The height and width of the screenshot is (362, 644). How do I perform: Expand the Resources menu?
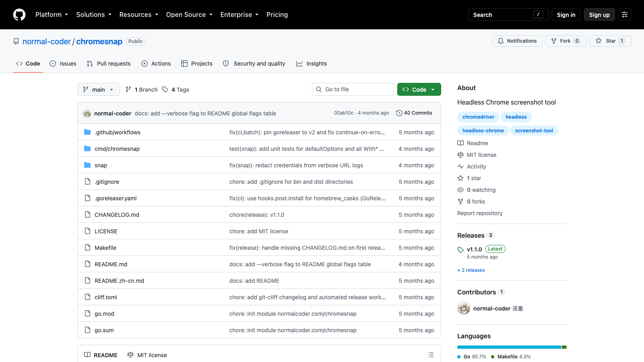click(139, 14)
